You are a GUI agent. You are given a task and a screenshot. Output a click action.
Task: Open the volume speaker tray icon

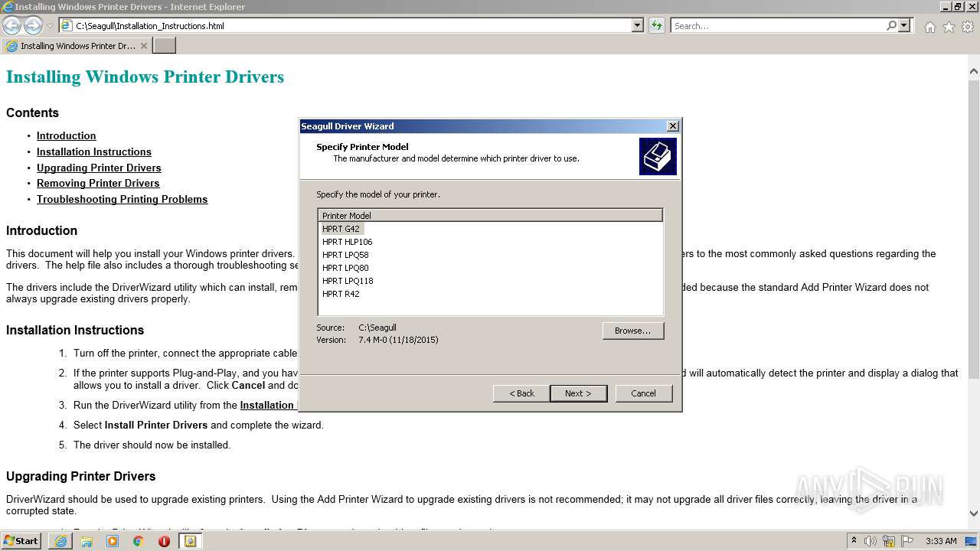pos(871,541)
